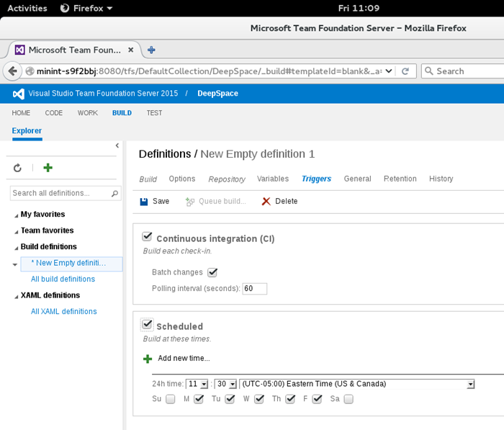Uncheck Wednesday (W) schedule checkbox
This screenshot has height=430, width=504.
tap(259, 399)
